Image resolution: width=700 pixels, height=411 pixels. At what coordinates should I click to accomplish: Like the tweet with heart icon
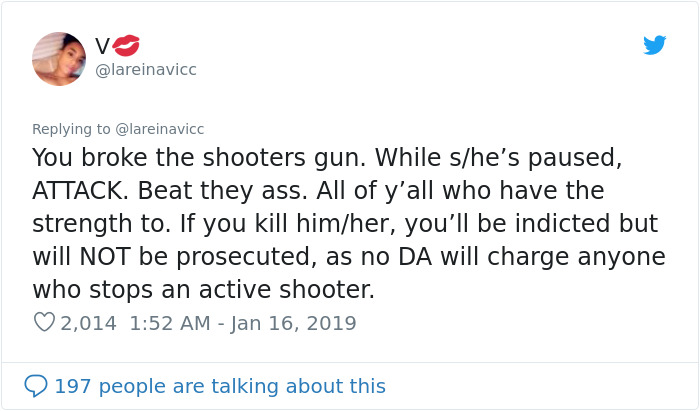pyautogui.click(x=44, y=323)
